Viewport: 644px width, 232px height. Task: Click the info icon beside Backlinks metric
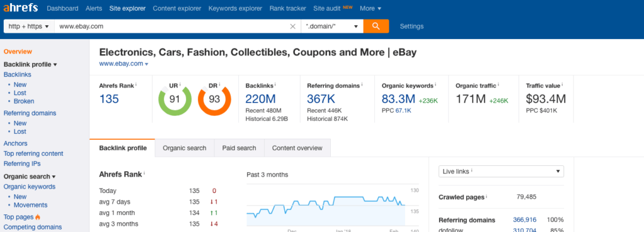tap(275, 85)
